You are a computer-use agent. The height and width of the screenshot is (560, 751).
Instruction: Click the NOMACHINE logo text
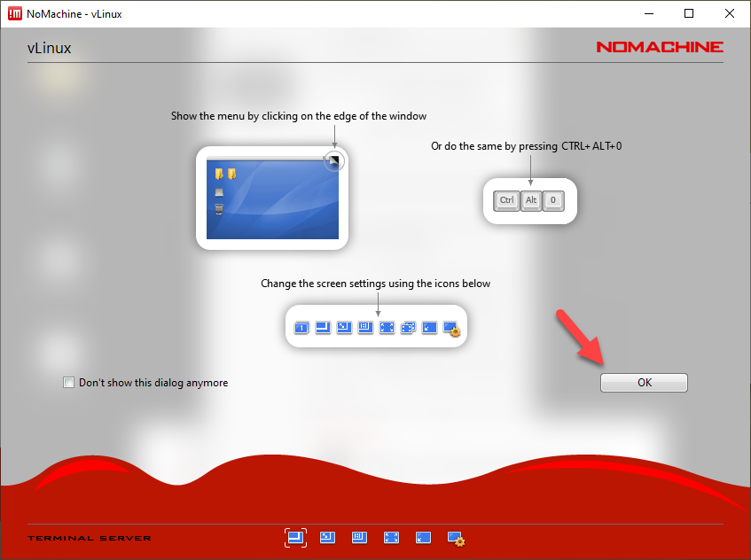[660, 47]
